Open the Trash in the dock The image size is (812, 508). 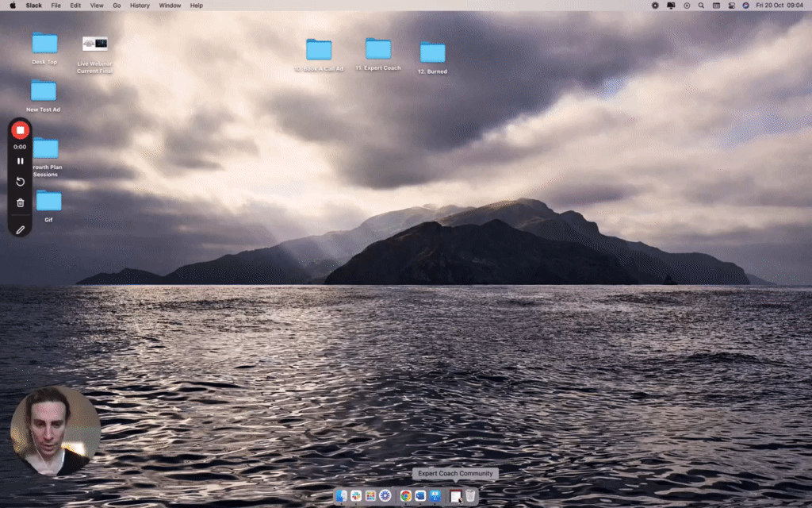[470, 496]
